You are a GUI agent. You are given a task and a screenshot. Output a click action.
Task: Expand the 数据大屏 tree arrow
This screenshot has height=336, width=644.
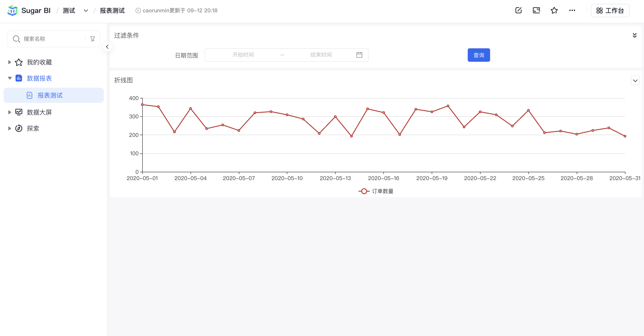point(9,112)
